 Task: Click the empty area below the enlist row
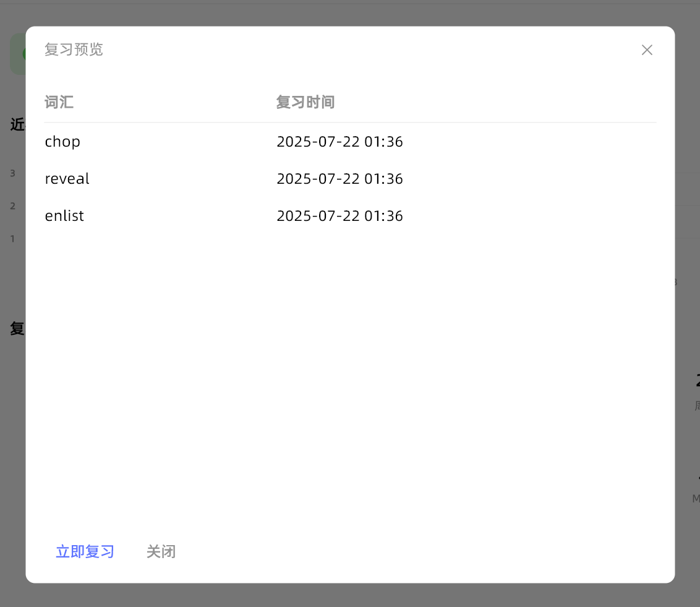click(x=350, y=371)
